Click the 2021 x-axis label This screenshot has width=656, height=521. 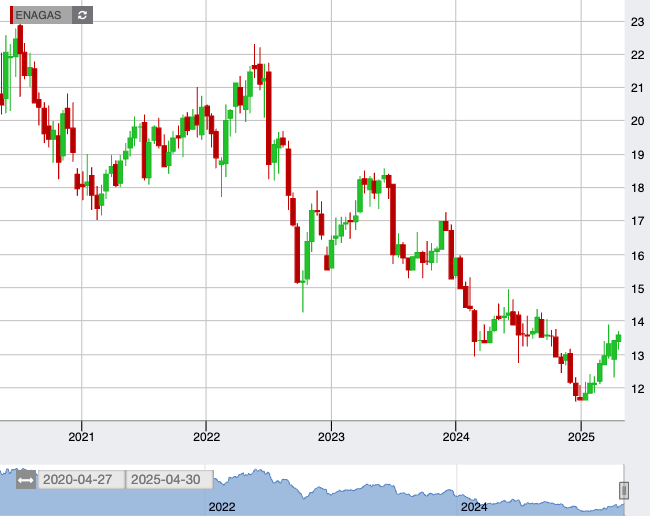click(x=82, y=437)
